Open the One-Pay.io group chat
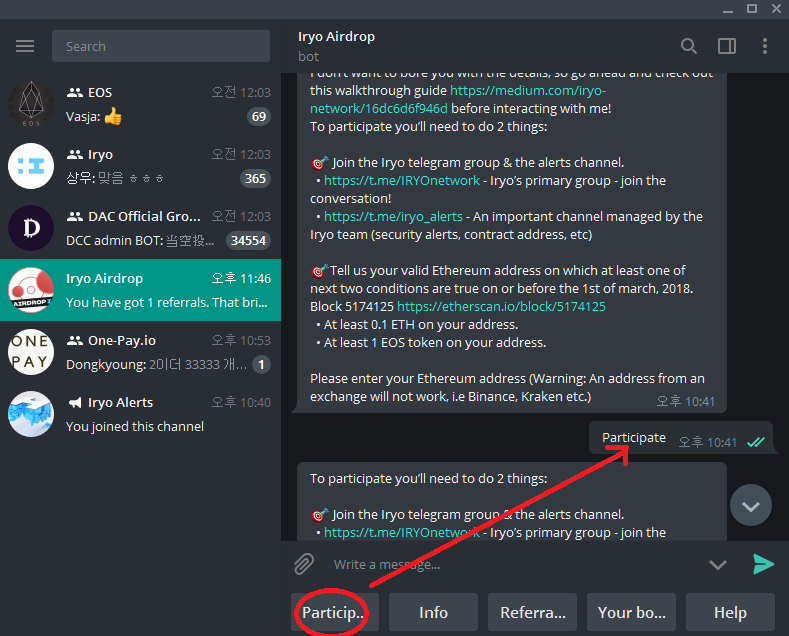 (x=140, y=352)
